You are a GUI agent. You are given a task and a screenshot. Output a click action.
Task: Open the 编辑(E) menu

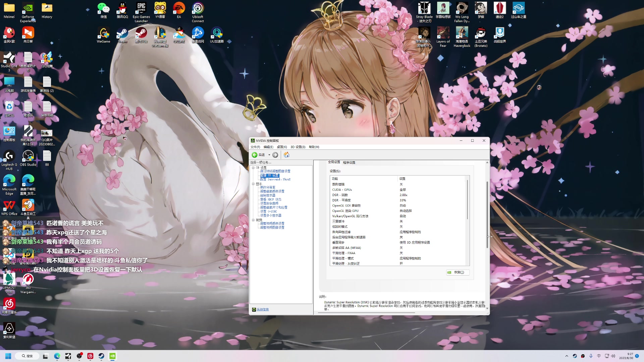tap(268, 147)
